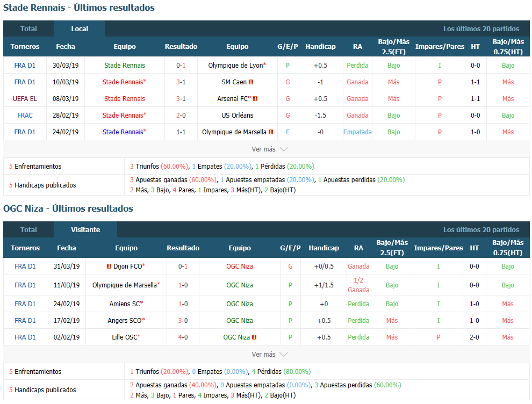Screen dimensions: 532x404
Task: Select the Local tab
Action: (x=80, y=29)
